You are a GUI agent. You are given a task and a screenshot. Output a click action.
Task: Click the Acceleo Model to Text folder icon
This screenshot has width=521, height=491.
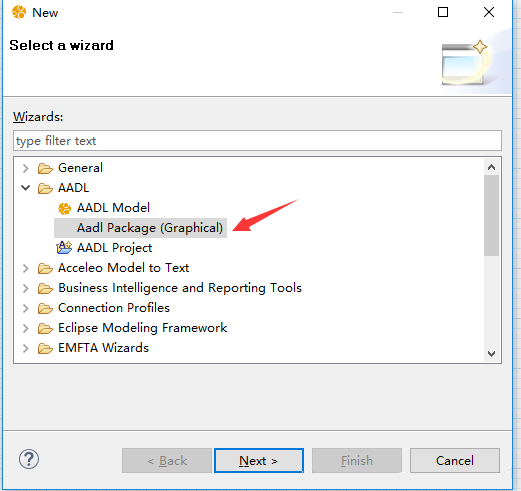pos(45,268)
